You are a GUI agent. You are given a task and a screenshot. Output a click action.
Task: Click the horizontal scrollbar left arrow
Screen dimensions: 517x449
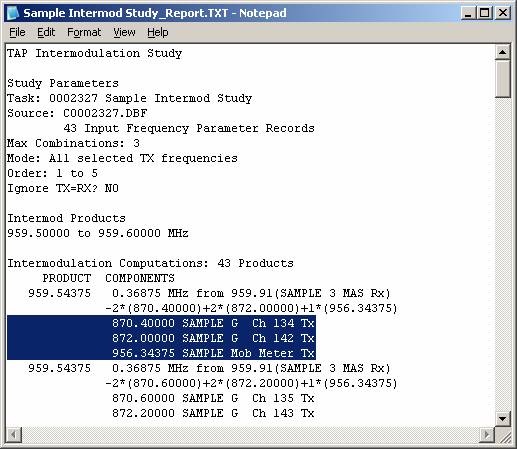(x=14, y=434)
